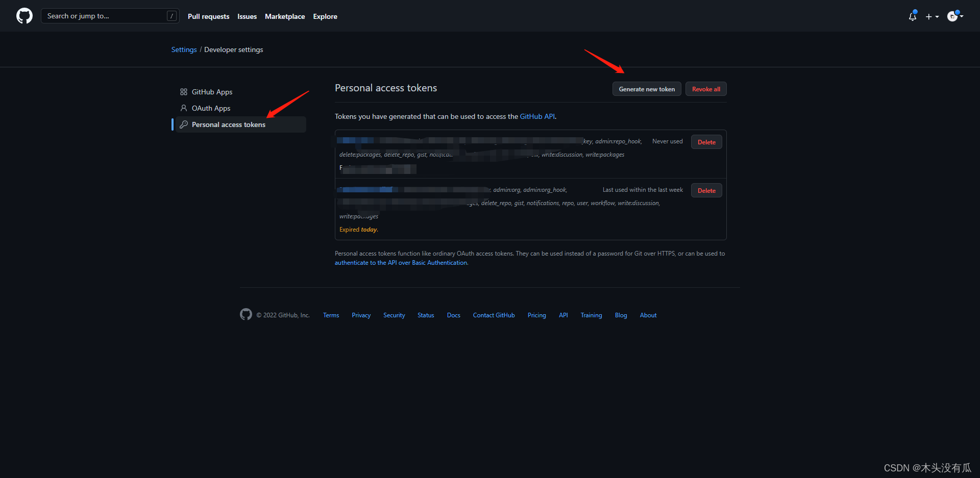Image resolution: width=980 pixels, height=478 pixels.
Task: Click the plus icon to create new
Action: coord(928,16)
